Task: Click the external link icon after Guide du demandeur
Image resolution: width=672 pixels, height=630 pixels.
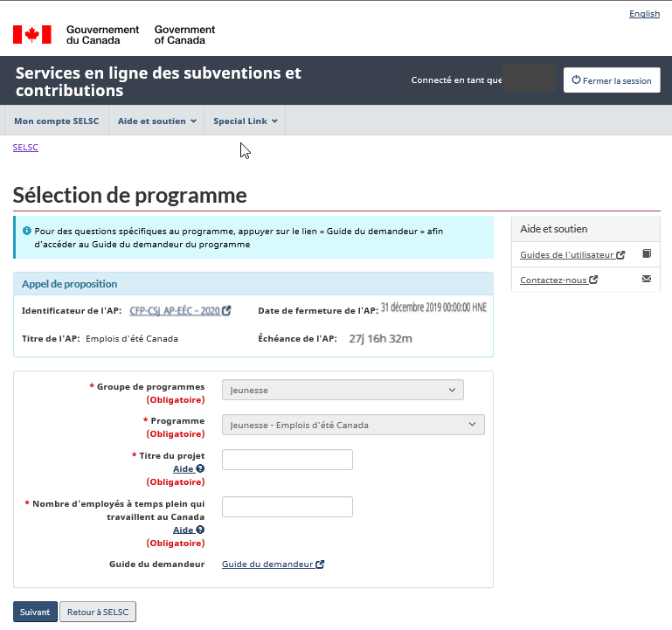Action: click(x=320, y=564)
